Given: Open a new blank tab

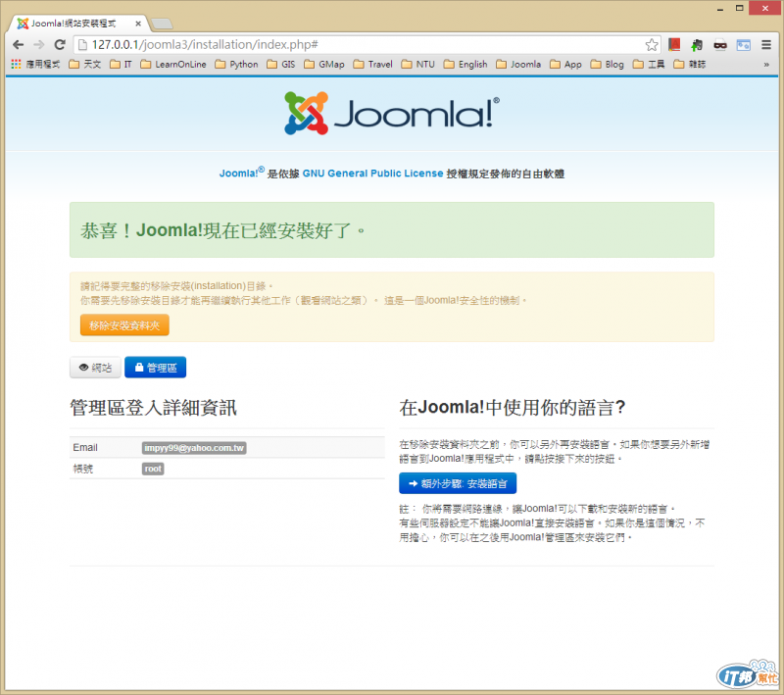Looking at the screenshot, I should [x=162, y=24].
